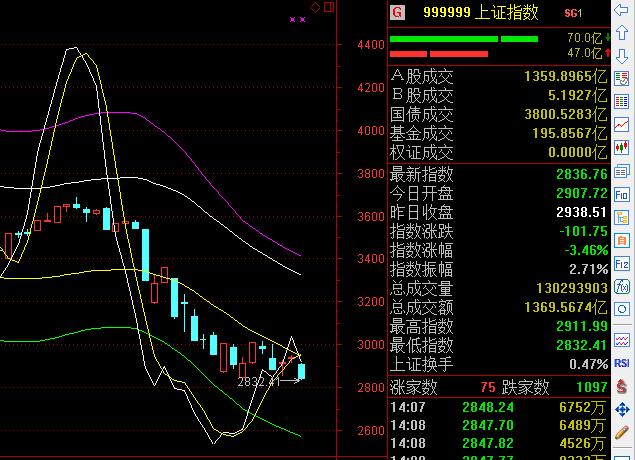Image resolution: width=635 pixels, height=460 pixels.
Task: Open the wavy-lines indicator icon
Action: point(622,340)
